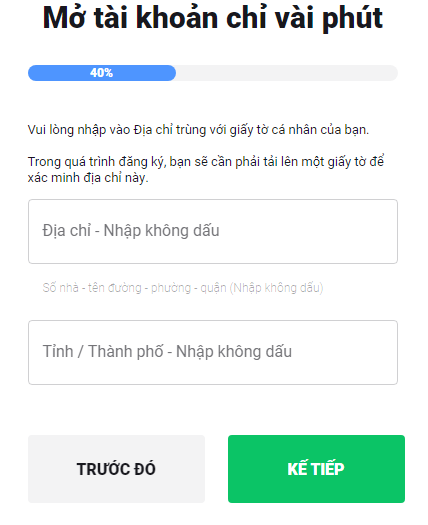Click (Nhập không dấu) in the gray hint
Viewport: 428px width, 525px height.
(x=276, y=288)
